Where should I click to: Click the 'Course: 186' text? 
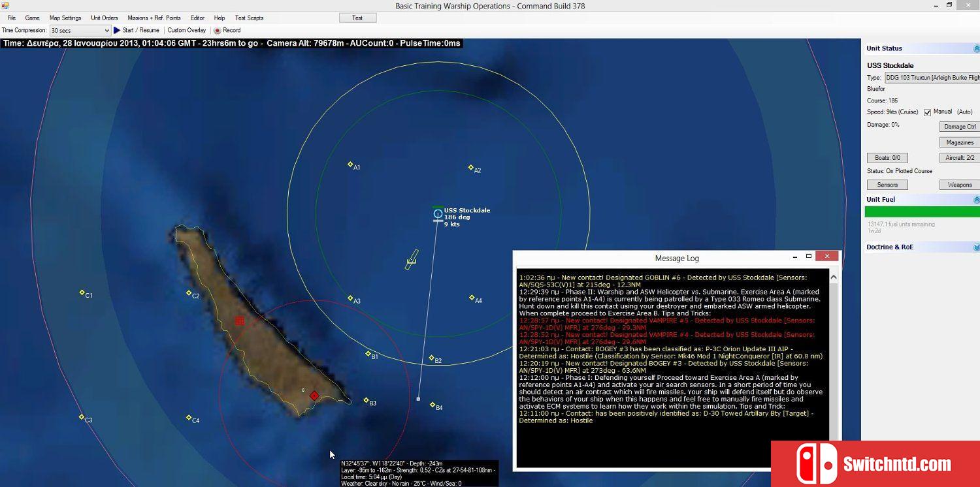coord(882,101)
